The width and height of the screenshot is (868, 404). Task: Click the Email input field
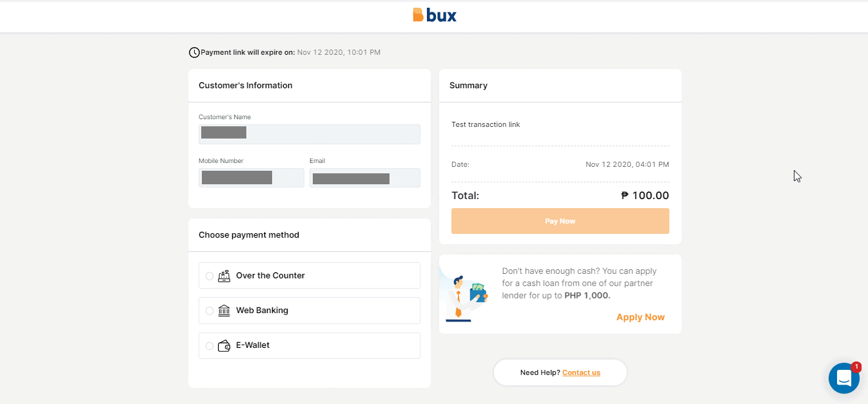[x=364, y=177]
